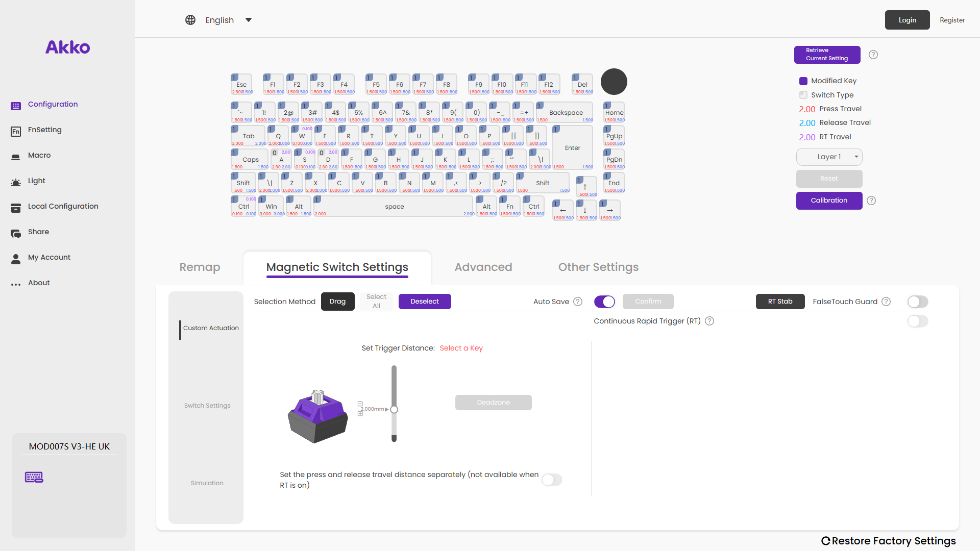
Task: Open the FnSetting icon in sidebar
Action: pyautogui.click(x=16, y=131)
